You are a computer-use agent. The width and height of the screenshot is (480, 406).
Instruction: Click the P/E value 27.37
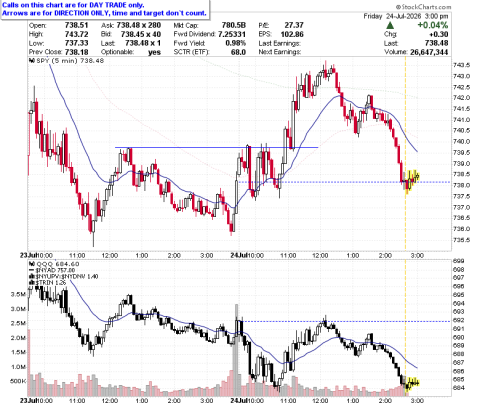click(x=294, y=25)
